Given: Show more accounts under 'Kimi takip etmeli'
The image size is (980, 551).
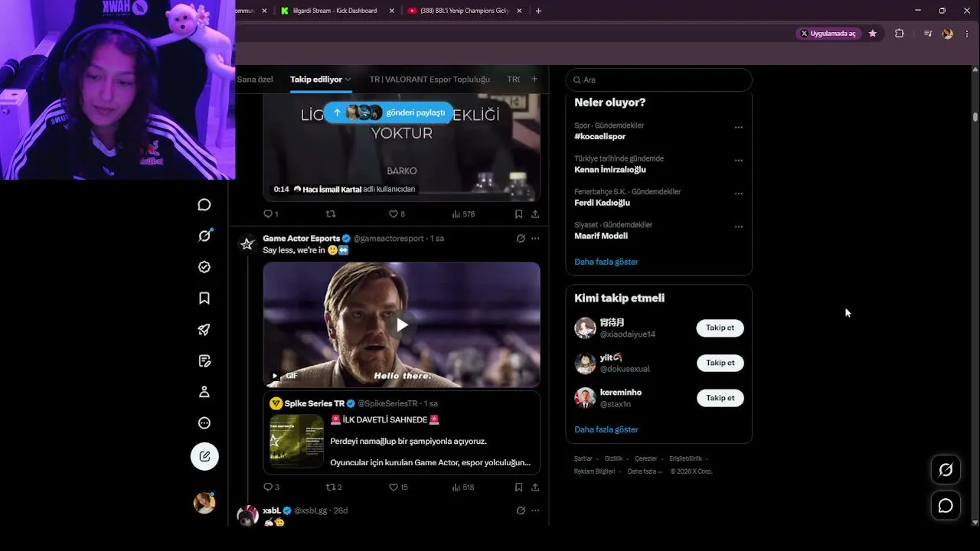Looking at the screenshot, I should [606, 429].
